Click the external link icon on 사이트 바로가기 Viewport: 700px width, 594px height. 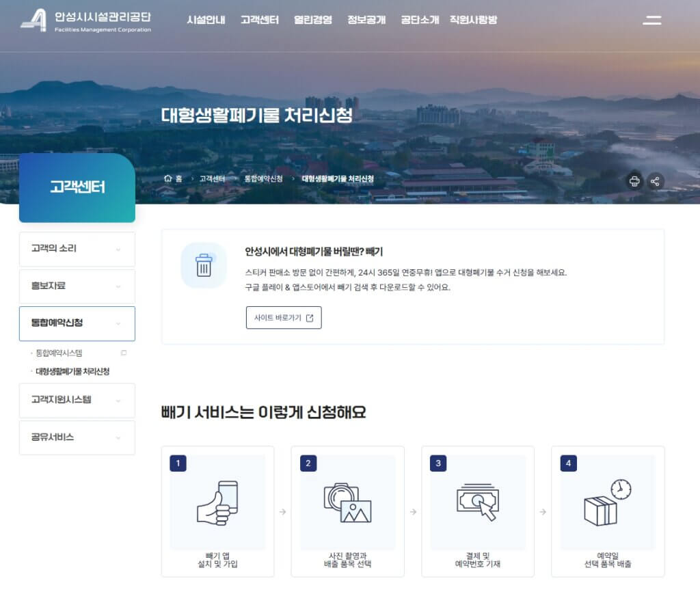[311, 317]
